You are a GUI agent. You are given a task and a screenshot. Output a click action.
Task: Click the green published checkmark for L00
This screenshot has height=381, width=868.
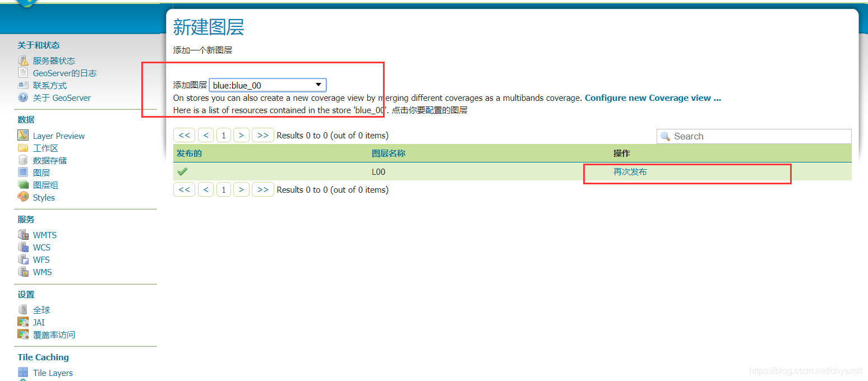pos(182,171)
